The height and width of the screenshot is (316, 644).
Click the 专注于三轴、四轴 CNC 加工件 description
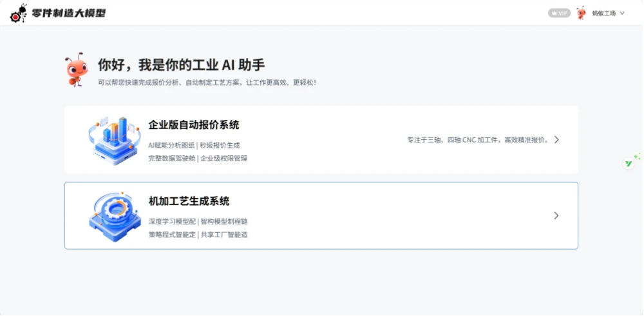pyautogui.click(x=477, y=139)
